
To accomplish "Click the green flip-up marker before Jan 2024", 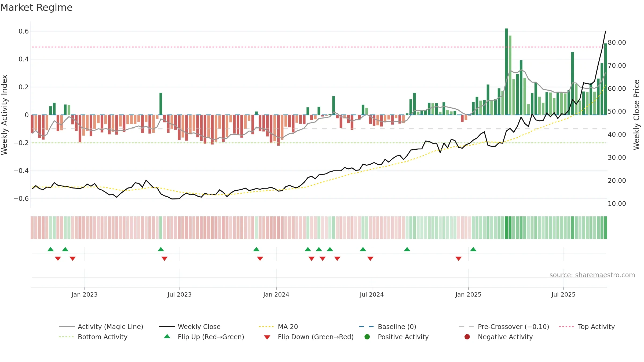I will (x=256, y=249).
